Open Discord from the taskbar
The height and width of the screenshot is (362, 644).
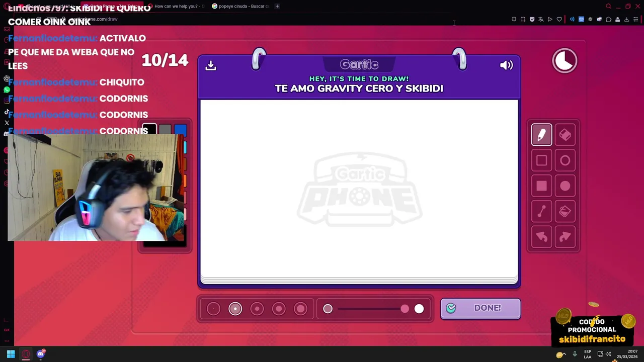pyautogui.click(x=41, y=354)
